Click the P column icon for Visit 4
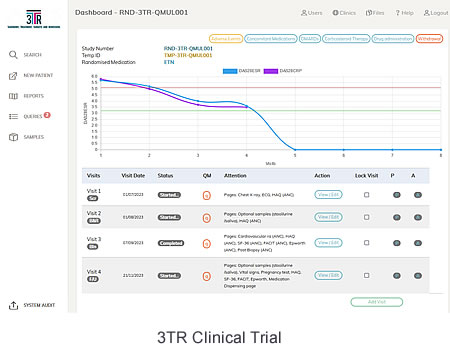Image resolution: width=450 pixels, height=360 pixels. click(x=397, y=276)
